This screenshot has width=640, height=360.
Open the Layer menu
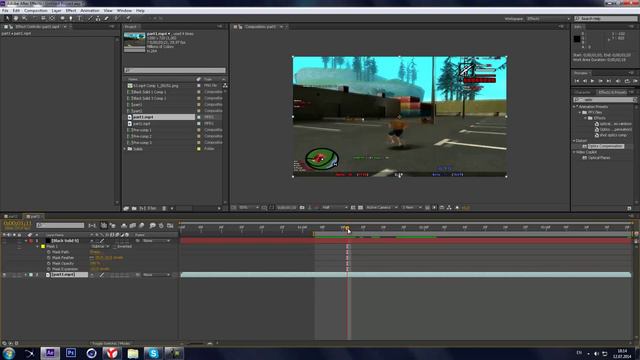(x=56, y=11)
